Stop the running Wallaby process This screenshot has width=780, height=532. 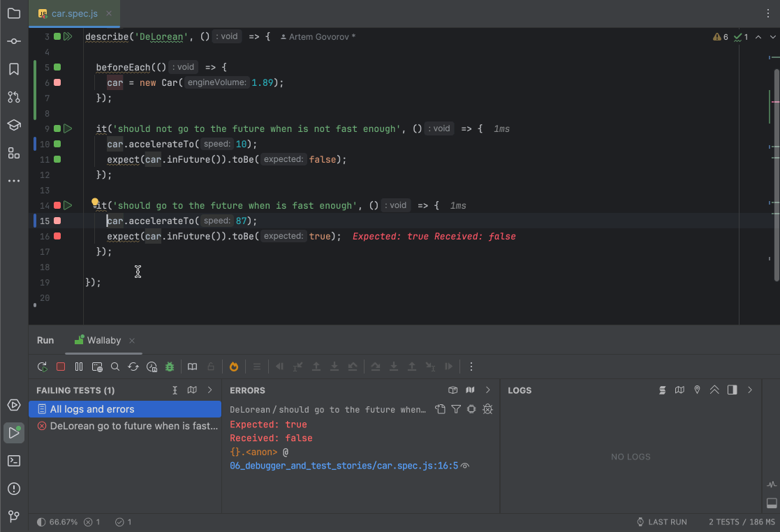point(60,366)
